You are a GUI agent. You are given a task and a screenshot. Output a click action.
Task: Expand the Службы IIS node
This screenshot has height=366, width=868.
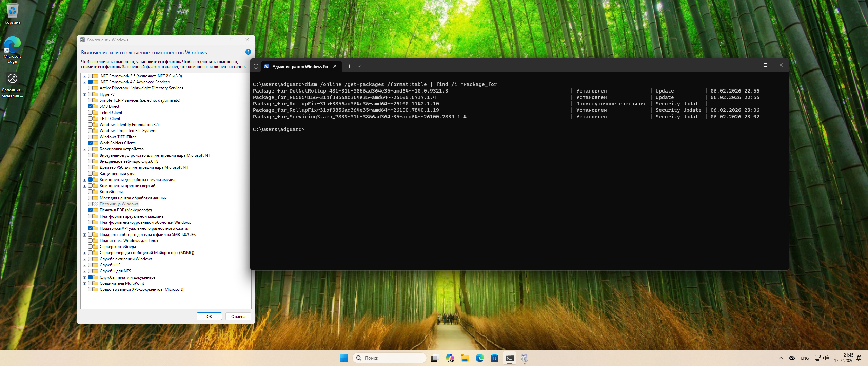[x=84, y=265]
